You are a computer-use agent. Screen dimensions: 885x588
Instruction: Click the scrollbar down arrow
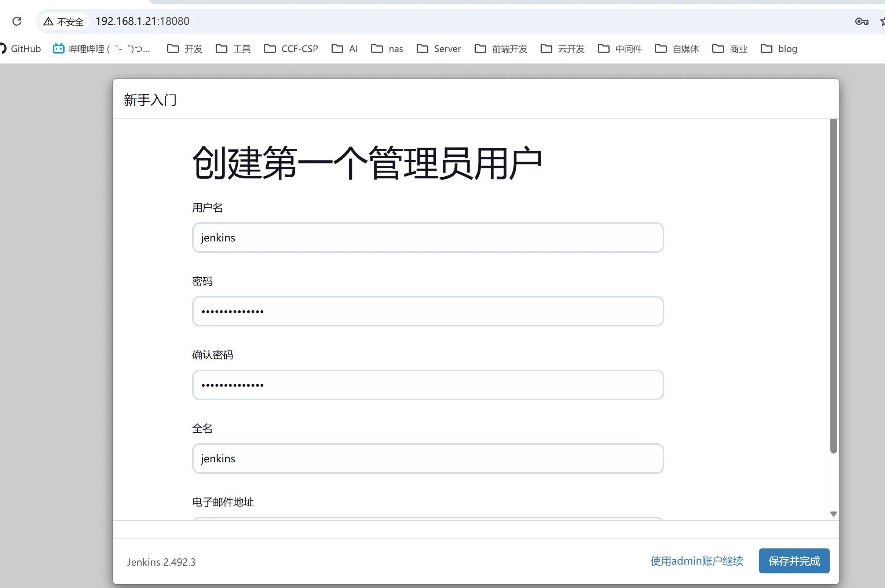click(834, 514)
